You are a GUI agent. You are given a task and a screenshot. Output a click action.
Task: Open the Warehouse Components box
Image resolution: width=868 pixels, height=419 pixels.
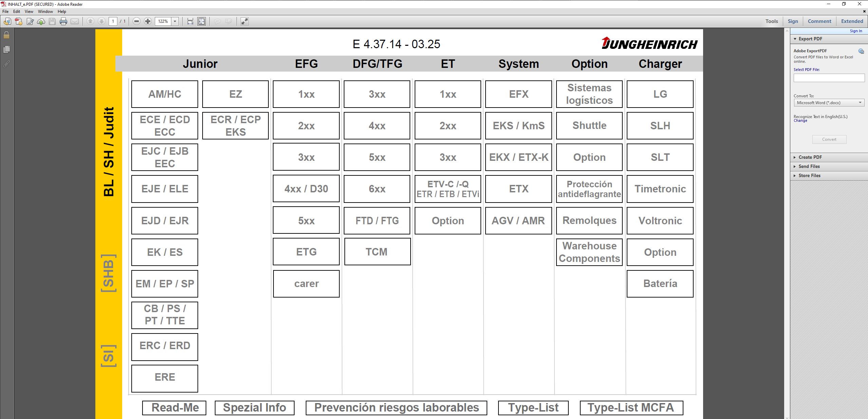[x=589, y=252]
